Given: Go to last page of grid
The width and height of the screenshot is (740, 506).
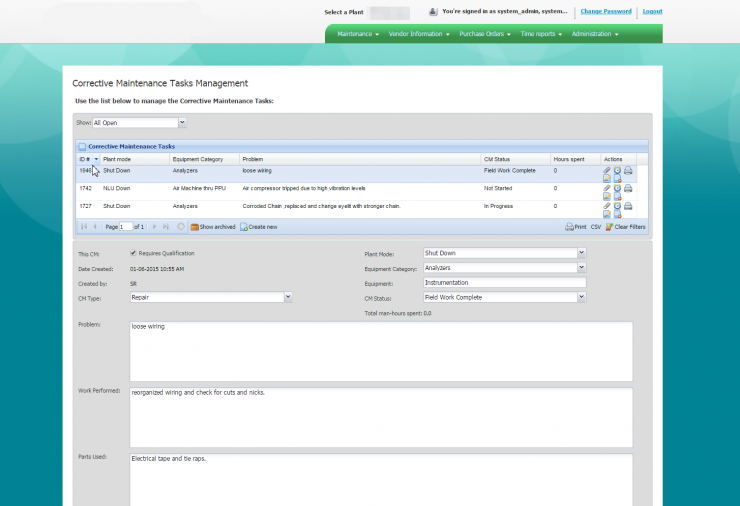Looking at the screenshot, I should coord(166,227).
